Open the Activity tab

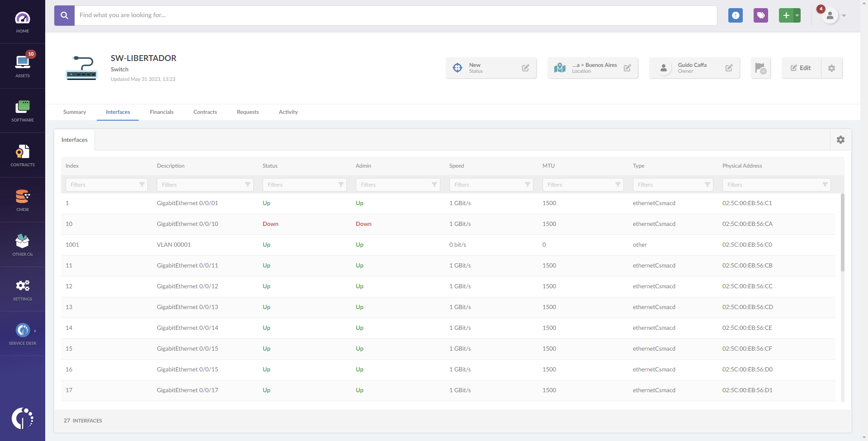coord(288,112)
